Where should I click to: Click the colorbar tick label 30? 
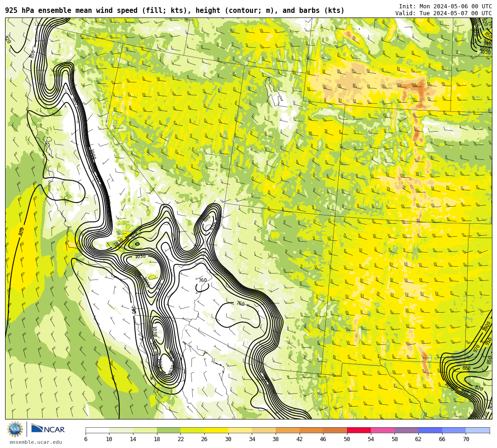[x=228, y=439]
